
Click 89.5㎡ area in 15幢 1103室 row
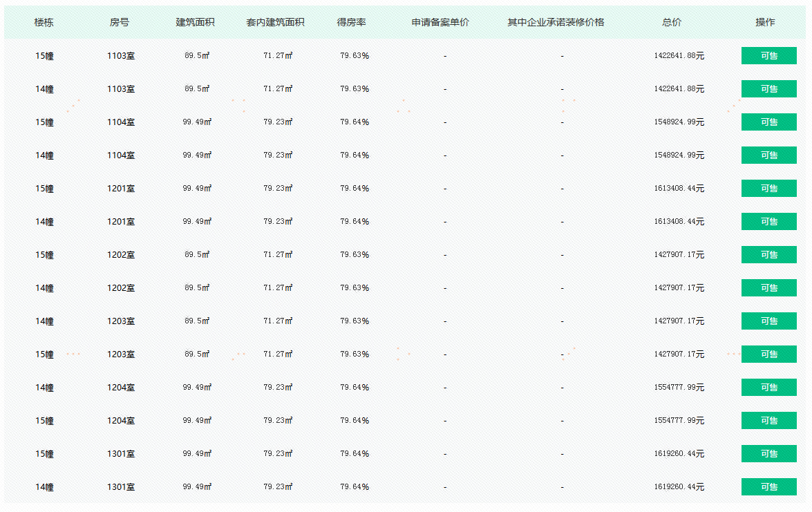point(197,55)
